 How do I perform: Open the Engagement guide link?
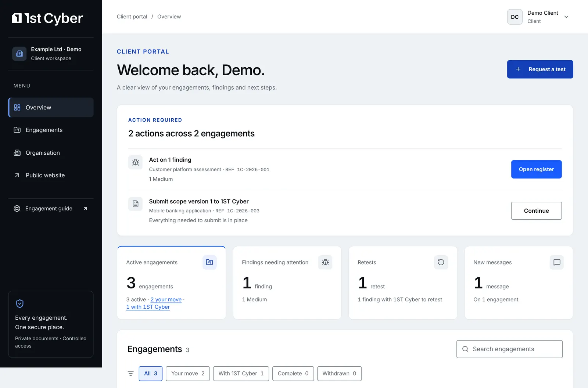point(51,208)
